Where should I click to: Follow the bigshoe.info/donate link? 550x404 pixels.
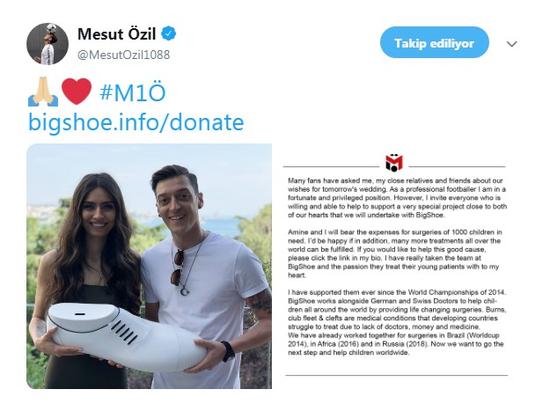click(136, 122)
